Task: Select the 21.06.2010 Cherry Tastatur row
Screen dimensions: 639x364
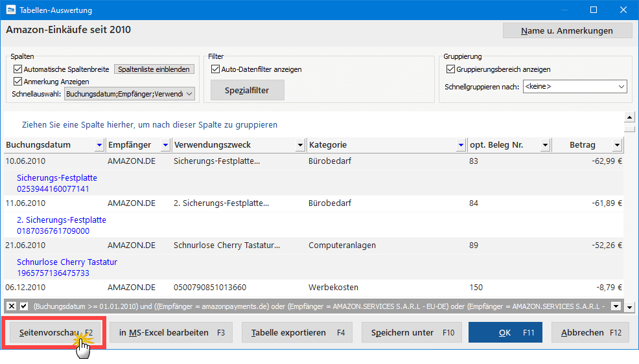Action: click(x=314, y=245)
